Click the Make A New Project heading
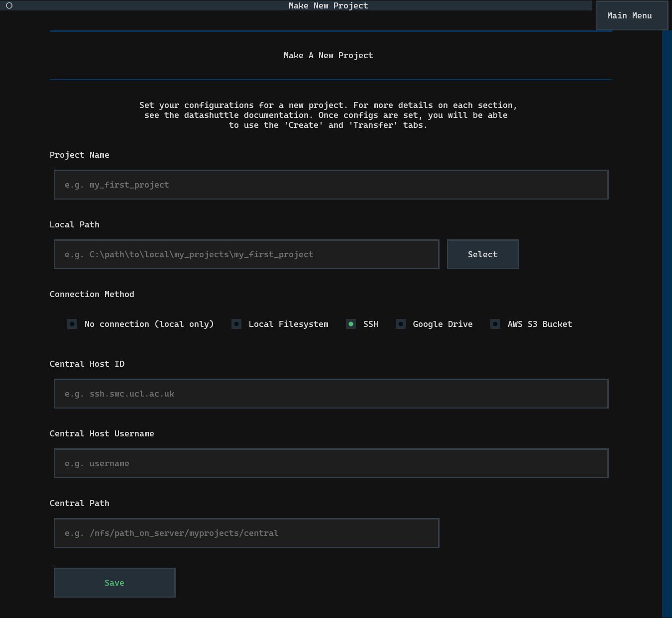This screenshot has height=618, width=672. point(328,55)
